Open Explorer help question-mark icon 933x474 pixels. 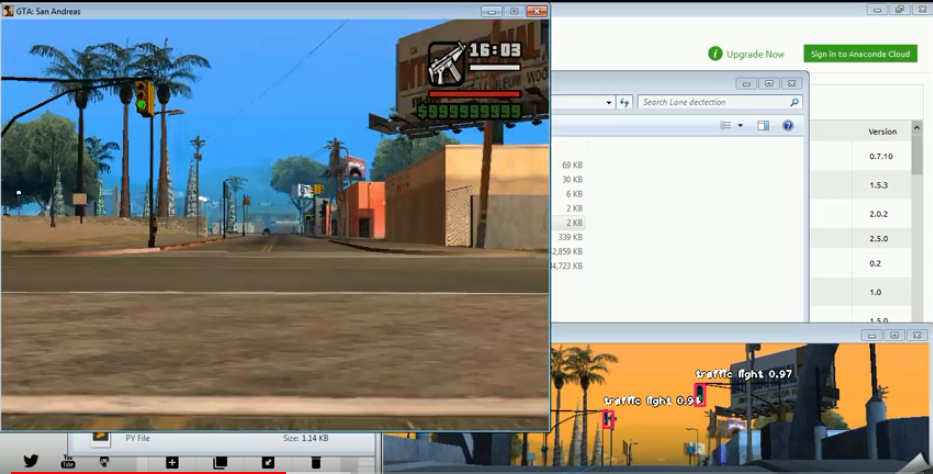point(788,125)
